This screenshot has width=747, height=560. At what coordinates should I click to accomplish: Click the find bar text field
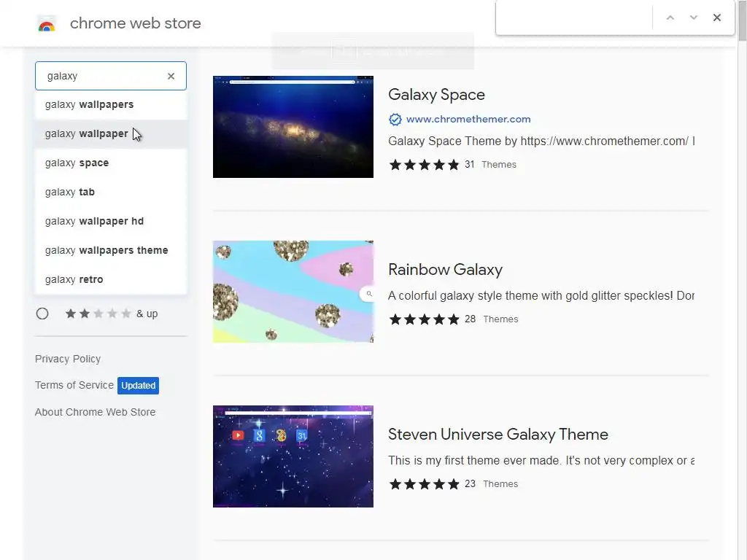575,17
